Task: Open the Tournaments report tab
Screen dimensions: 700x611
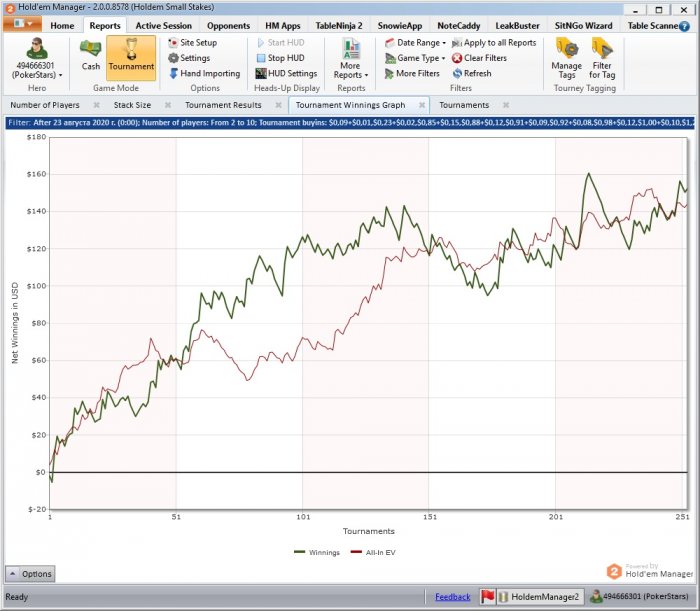Action: (464, 105)
